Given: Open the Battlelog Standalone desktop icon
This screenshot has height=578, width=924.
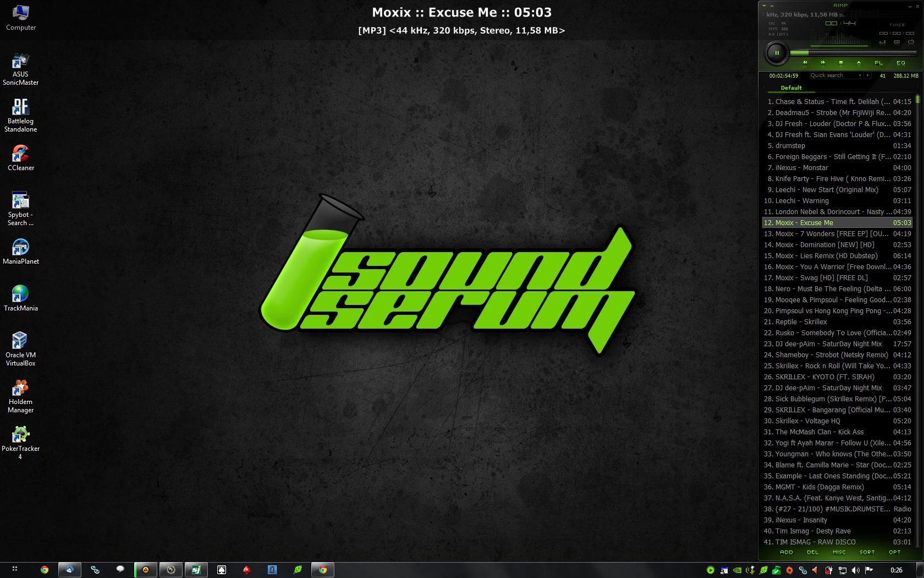Looking at the screenshot, I should (21, 115).
